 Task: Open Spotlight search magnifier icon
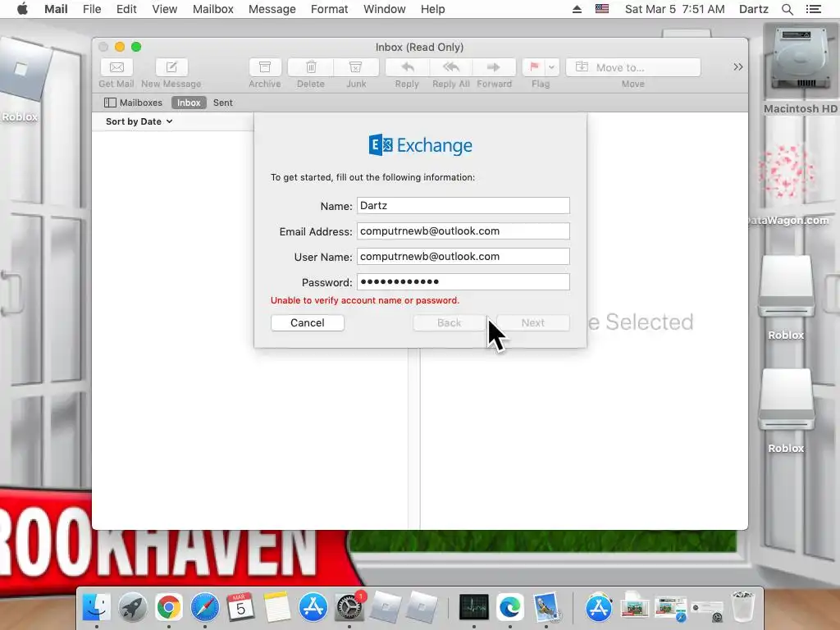coord(787,9)
